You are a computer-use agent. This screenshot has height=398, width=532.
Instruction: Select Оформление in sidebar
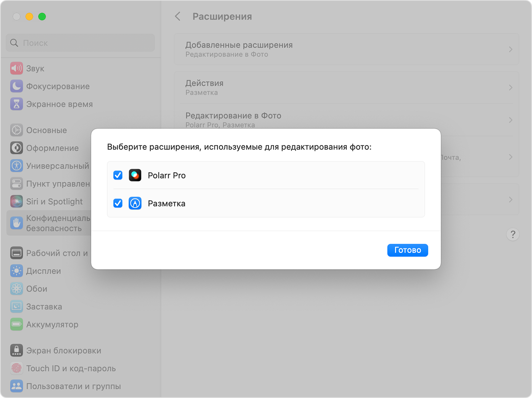click(52, 148)
